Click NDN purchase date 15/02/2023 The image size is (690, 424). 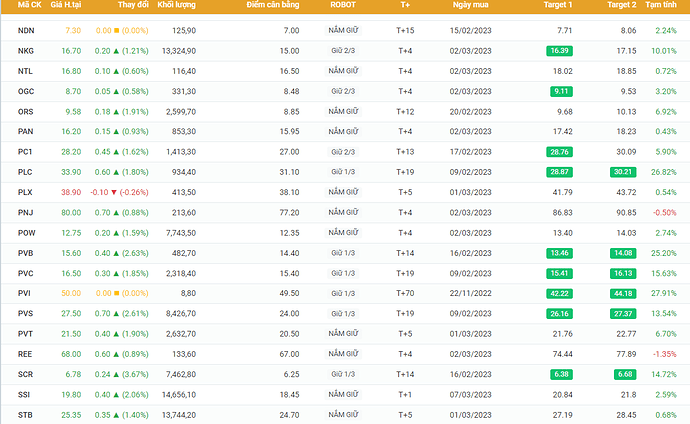(470, 30)
